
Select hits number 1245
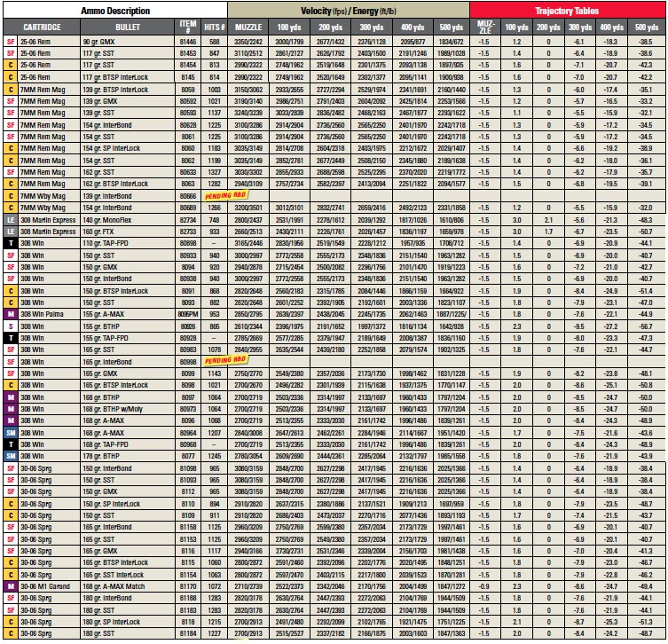215,456
